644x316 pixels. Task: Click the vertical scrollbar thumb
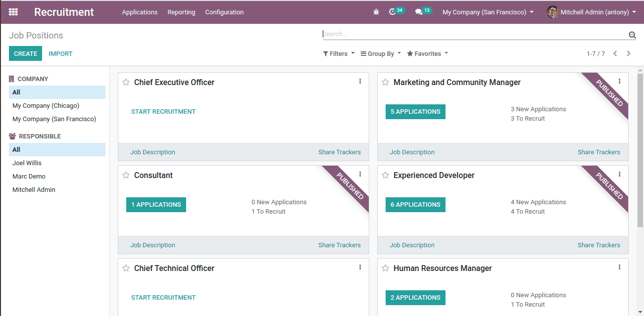point(640,150)
